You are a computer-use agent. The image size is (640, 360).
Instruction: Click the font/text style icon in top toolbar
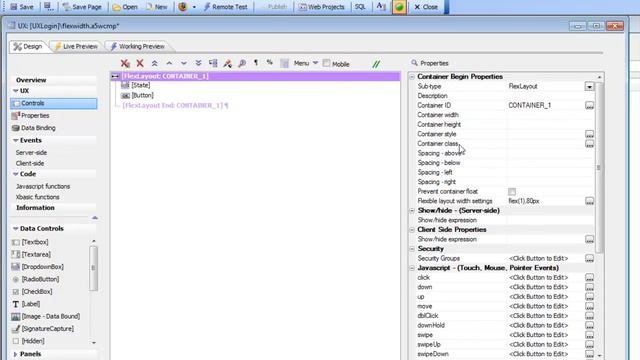(x=381, y=7)
